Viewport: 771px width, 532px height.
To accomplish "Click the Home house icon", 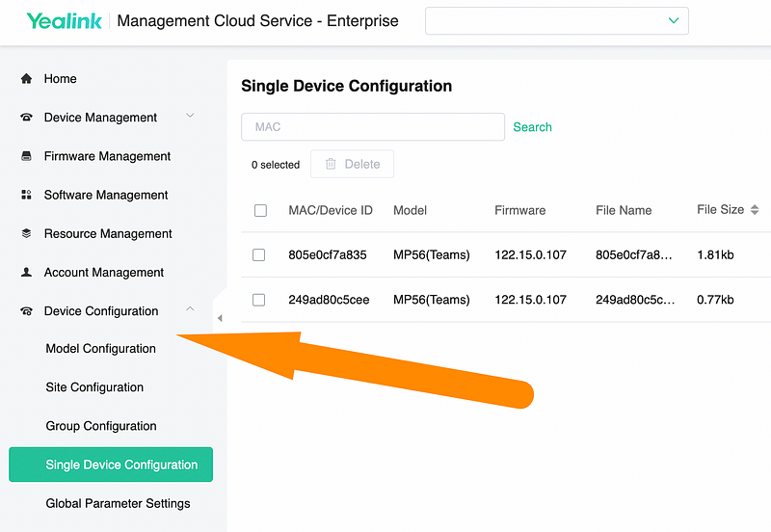I will tap(27, 79).
